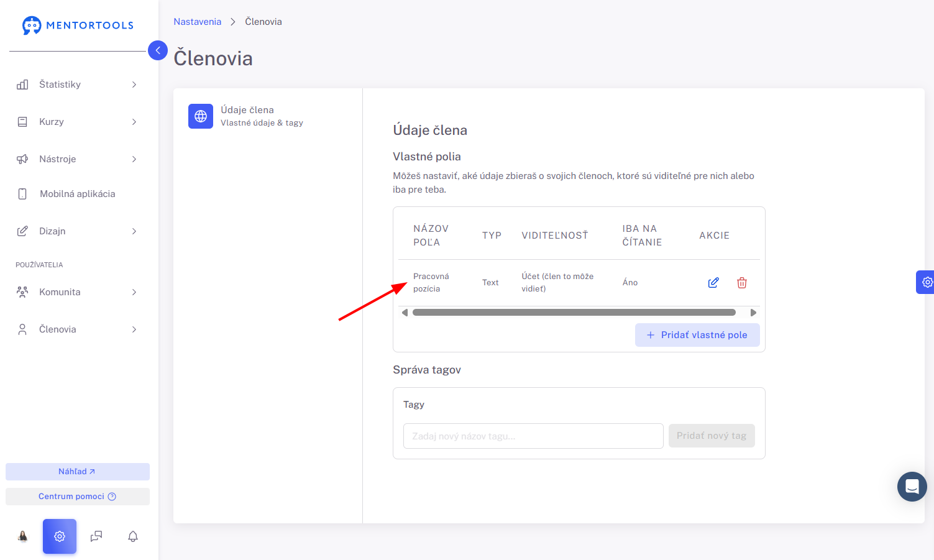Click the user avatar icon at bottom left

point(23,536)
